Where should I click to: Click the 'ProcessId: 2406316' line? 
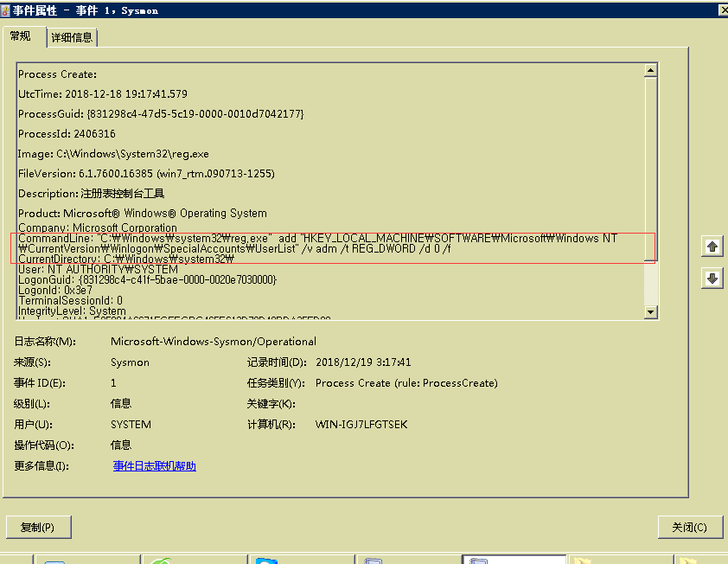(67, 134)
